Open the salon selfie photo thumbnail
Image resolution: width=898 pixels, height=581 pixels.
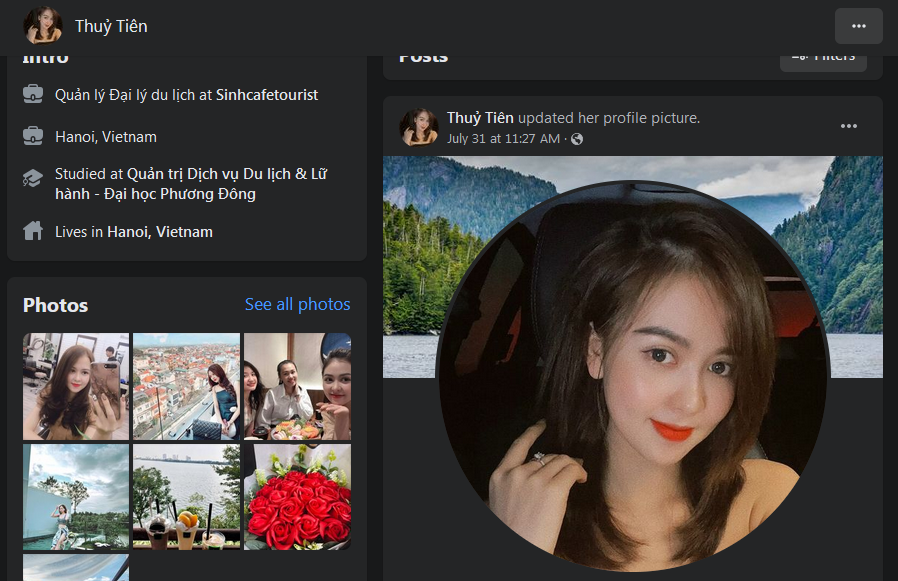click(x=76, y=386)
